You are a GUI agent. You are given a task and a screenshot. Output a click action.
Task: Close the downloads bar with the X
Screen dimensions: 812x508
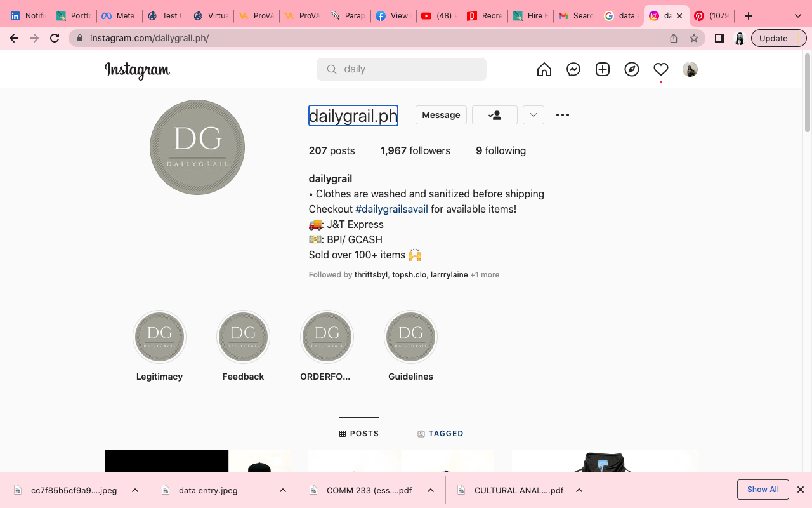point(801,490)
